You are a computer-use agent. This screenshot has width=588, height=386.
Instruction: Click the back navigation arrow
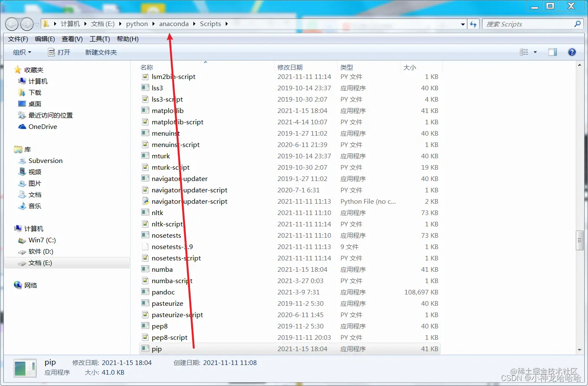point(12,24)
